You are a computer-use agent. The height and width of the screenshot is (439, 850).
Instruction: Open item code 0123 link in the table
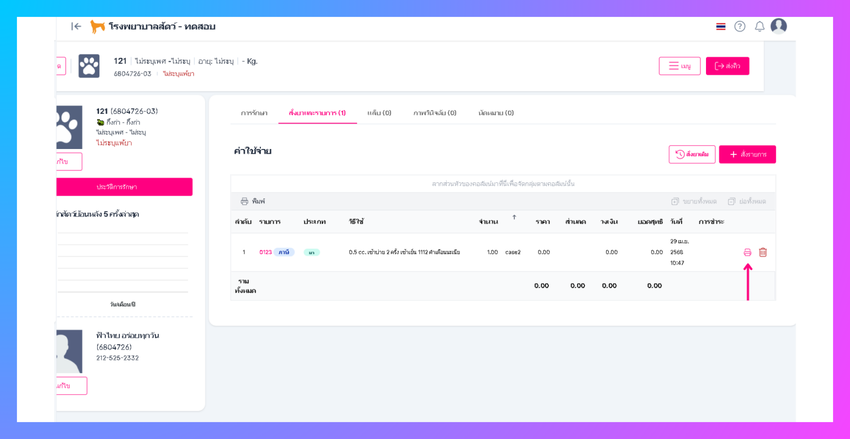265,252
